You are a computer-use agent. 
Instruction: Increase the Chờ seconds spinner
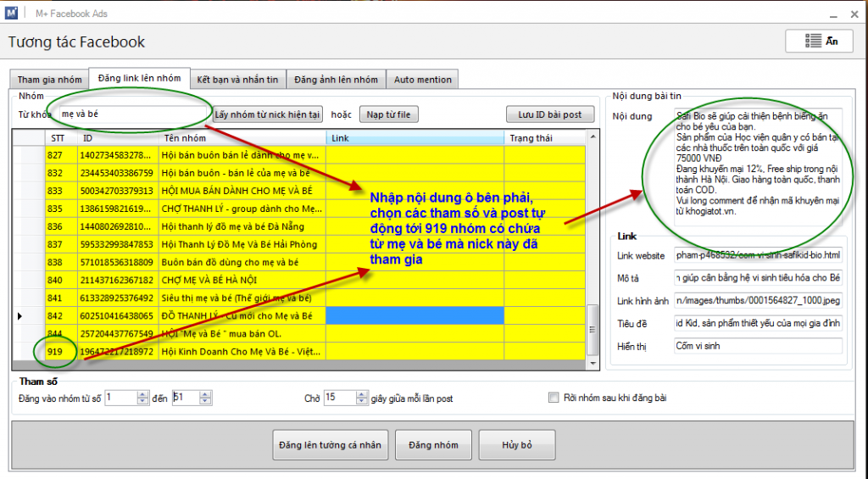pos(362,394)
